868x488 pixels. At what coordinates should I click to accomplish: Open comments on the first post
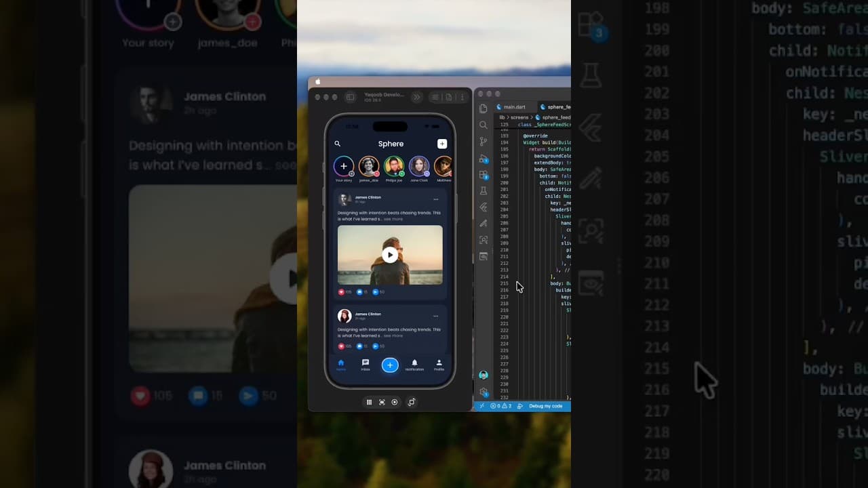[x=359, y=292]
